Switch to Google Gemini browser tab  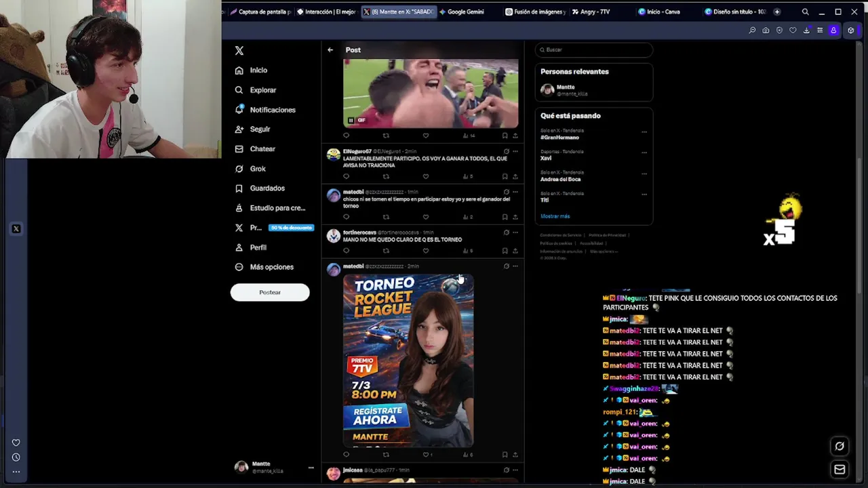click(466, 12)
